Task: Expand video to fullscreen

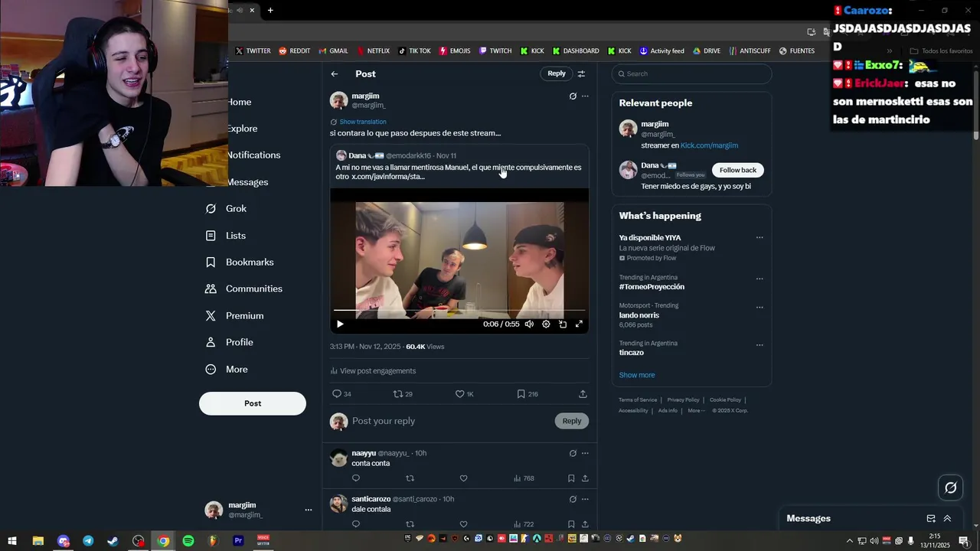Action: click(x=579, y=324)
